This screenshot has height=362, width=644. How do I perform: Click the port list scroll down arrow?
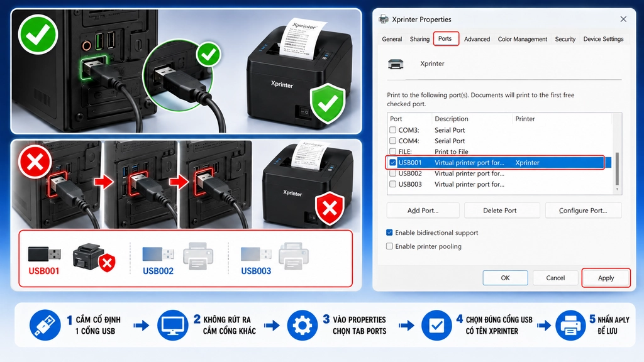pos(617,190)
